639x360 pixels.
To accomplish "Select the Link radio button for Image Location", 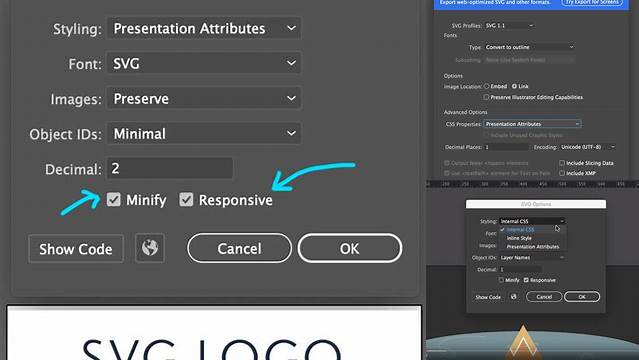I will (x=514, y=86).
